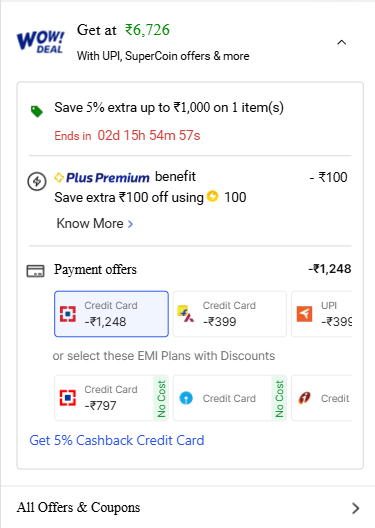Open Get 5% Cashback Credit Card link

[x=117, y=440]
